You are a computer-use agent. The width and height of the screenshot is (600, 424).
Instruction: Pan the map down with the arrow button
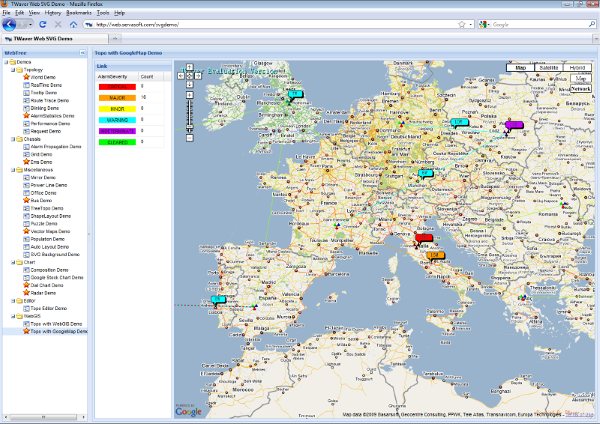coord(189,84)
